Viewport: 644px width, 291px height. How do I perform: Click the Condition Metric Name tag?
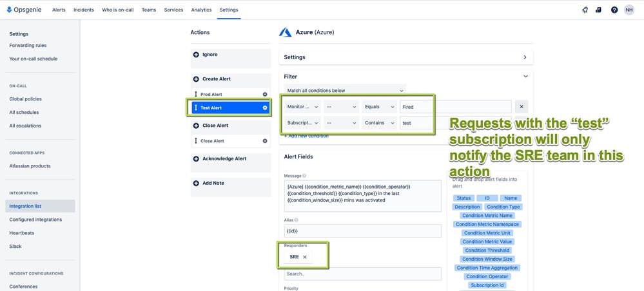487,216
